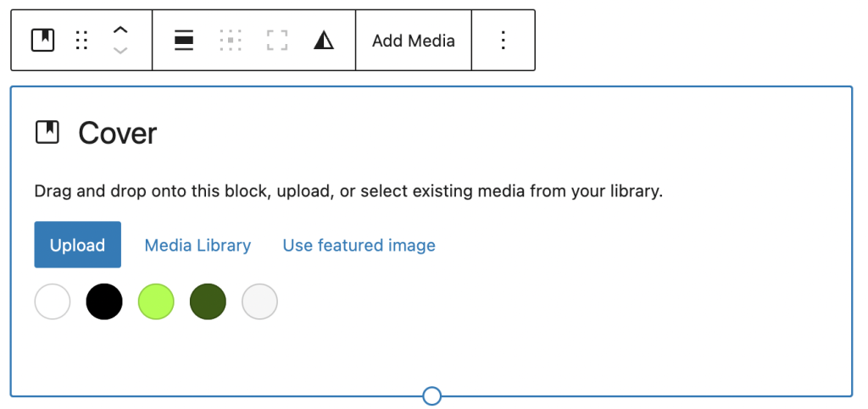
Task: Pick the light gray color swatch
Action: pyautogui.click(x=259, y=301)
